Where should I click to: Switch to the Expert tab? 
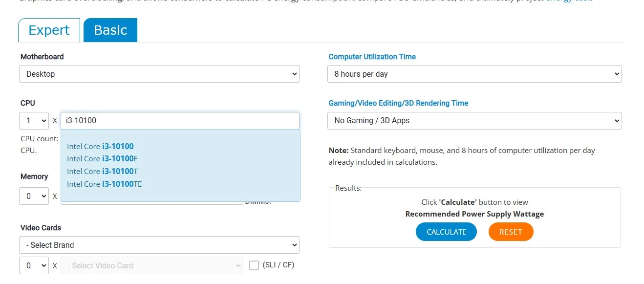49,30
